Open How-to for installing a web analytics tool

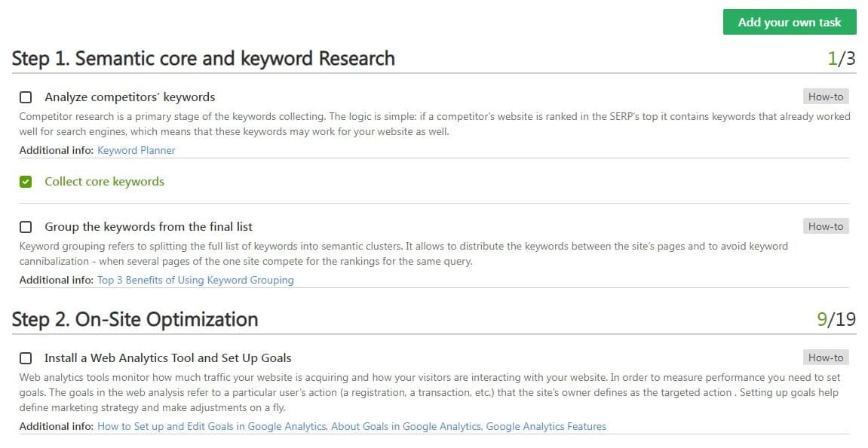[x=825, y=357]
